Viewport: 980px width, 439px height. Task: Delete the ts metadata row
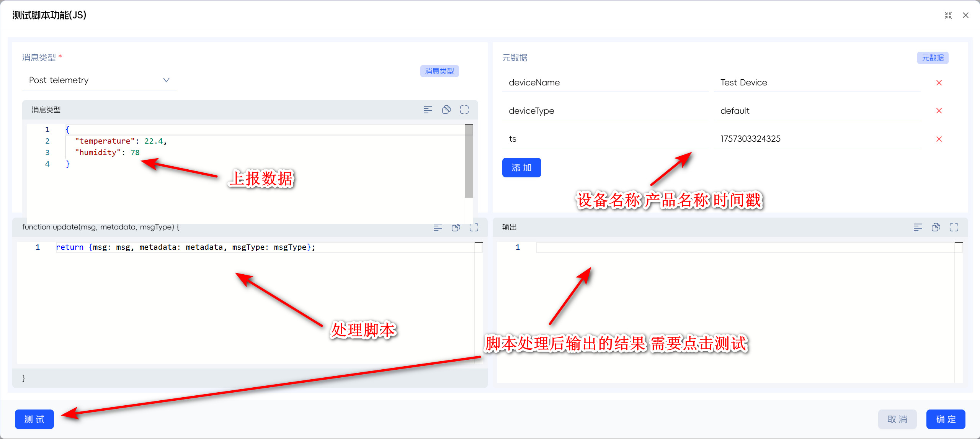939,139
